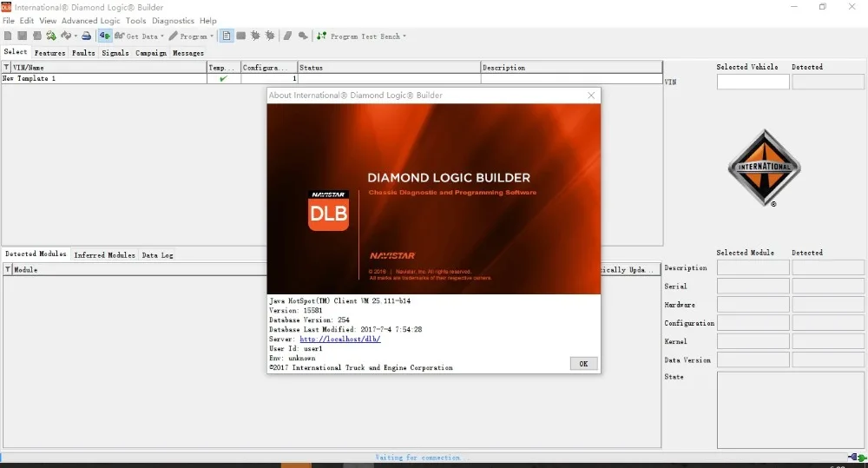Open the Program dropdown arrow
868x468 pixels.
tap(212, 36)
